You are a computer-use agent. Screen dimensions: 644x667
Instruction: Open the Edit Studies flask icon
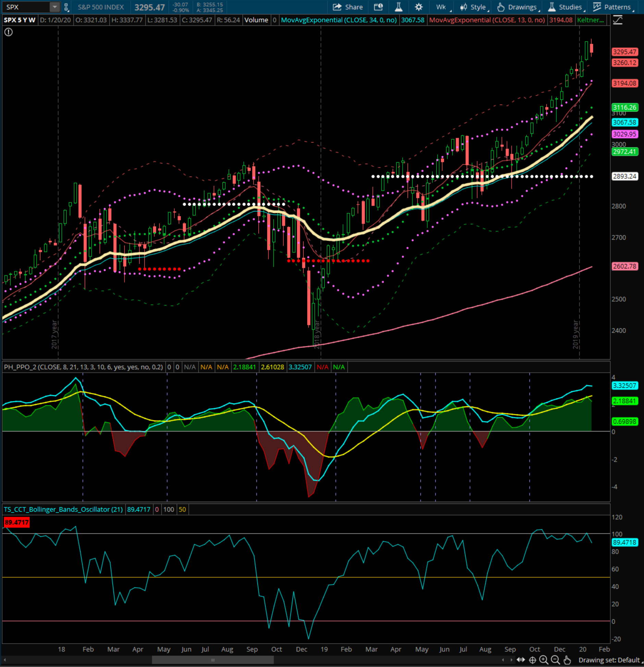point(398,7)
